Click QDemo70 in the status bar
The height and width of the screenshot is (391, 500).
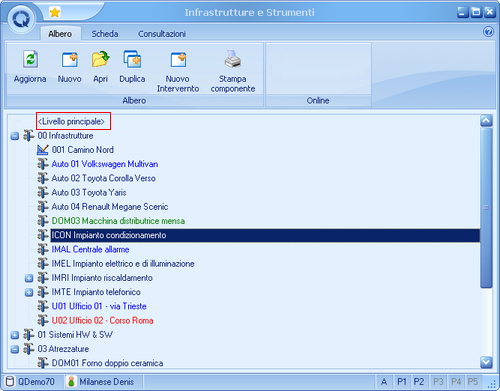tap(36, 382)
